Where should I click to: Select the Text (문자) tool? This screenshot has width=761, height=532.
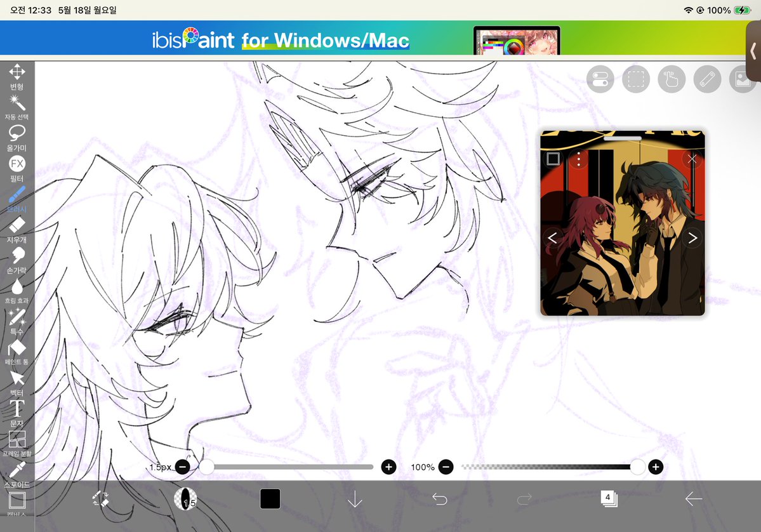(x=17, y=413)
